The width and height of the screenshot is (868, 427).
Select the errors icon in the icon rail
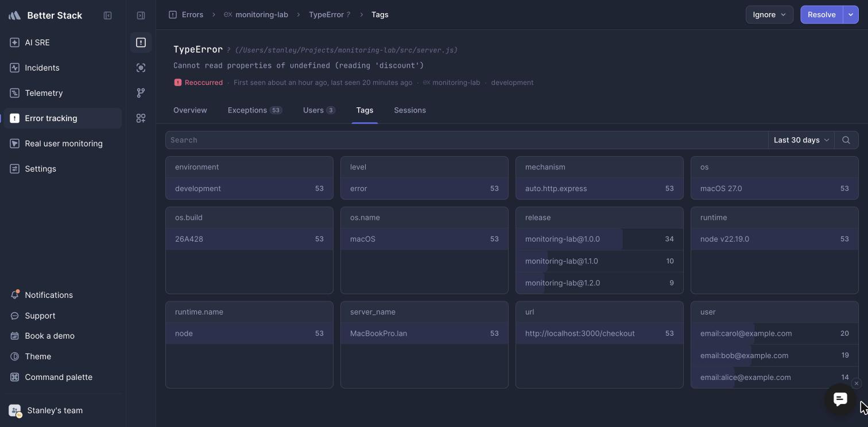point(141,42)
